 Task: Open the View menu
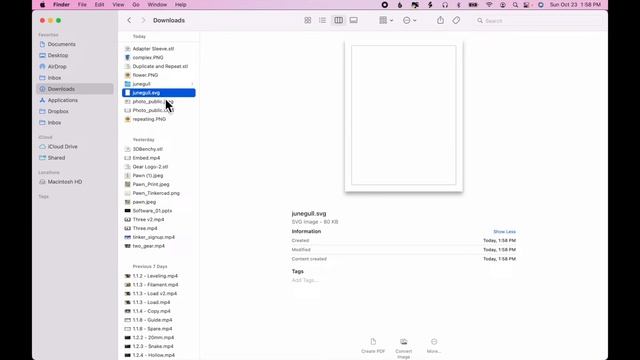118,5
